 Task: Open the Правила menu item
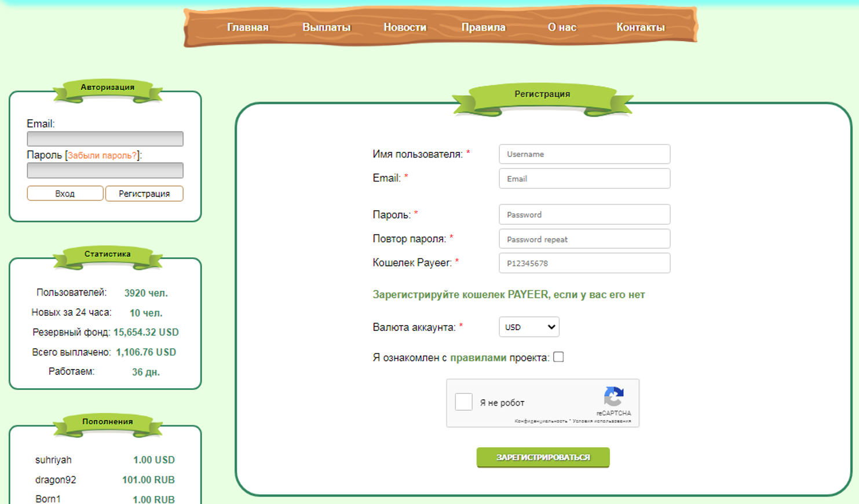coord(483,27)
